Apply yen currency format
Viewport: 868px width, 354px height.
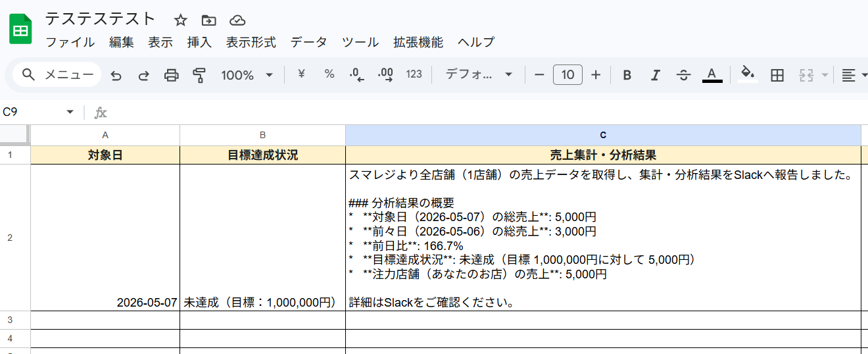coord(302,74)
